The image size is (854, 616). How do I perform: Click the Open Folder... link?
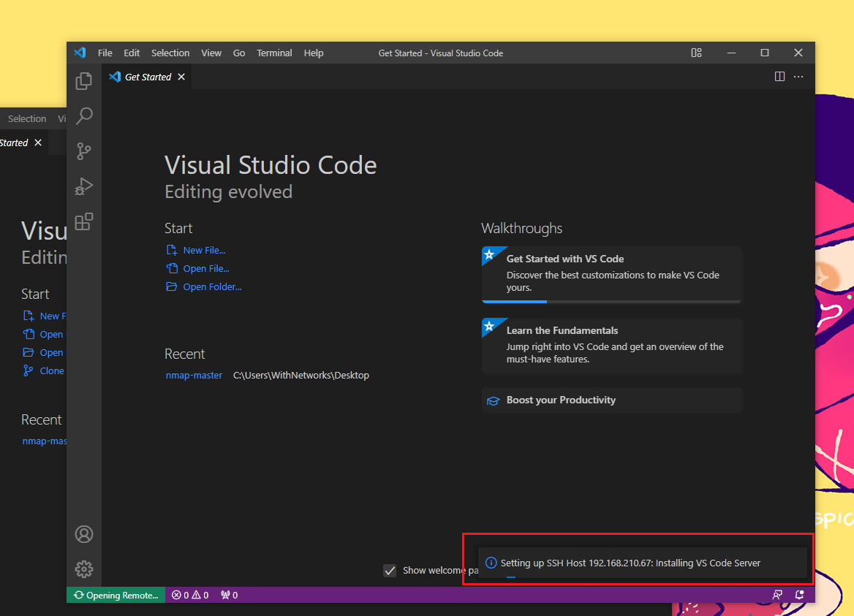213,286
